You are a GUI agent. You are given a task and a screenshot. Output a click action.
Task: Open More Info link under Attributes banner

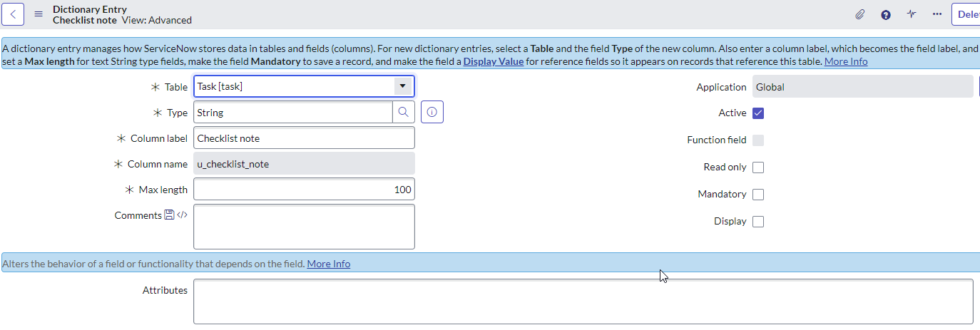pos(328,264)
